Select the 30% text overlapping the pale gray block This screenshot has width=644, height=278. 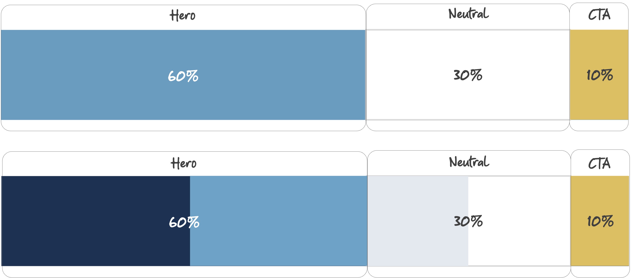point(468,221)
